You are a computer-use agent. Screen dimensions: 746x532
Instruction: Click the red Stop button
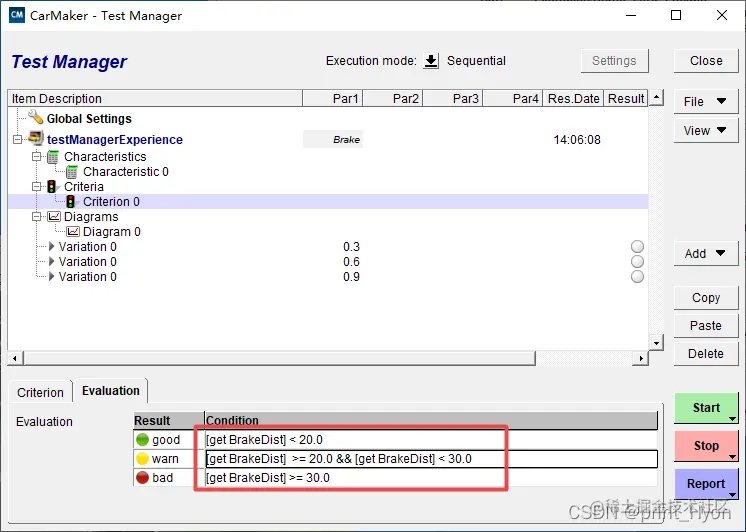click(706, 446)
